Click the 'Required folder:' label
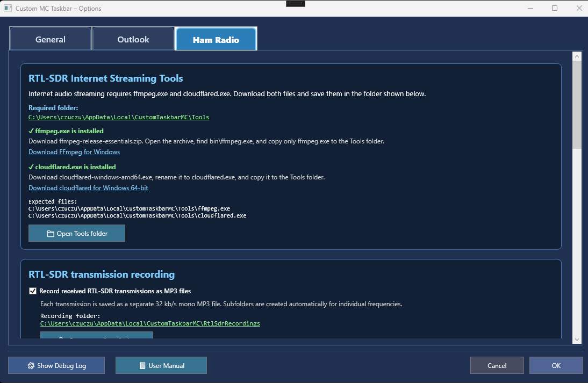This screenshot has height=383, width=588. [53, 108]
